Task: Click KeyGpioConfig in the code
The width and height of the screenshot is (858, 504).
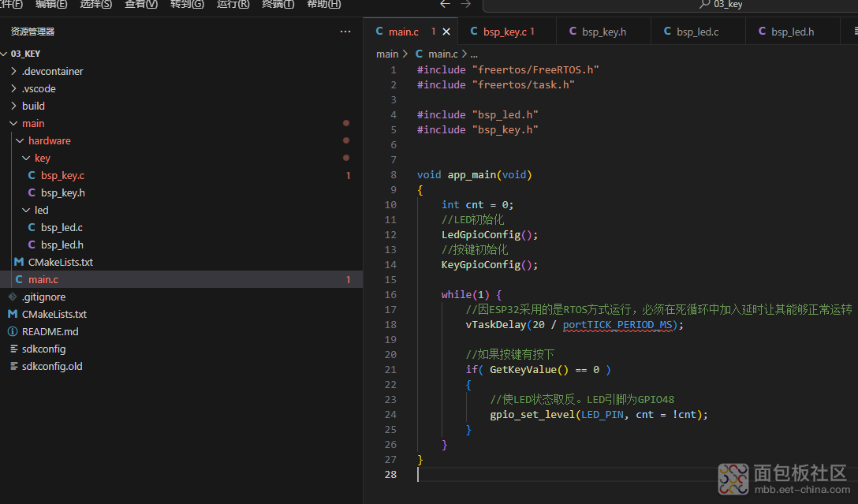Action: [481, 265]
